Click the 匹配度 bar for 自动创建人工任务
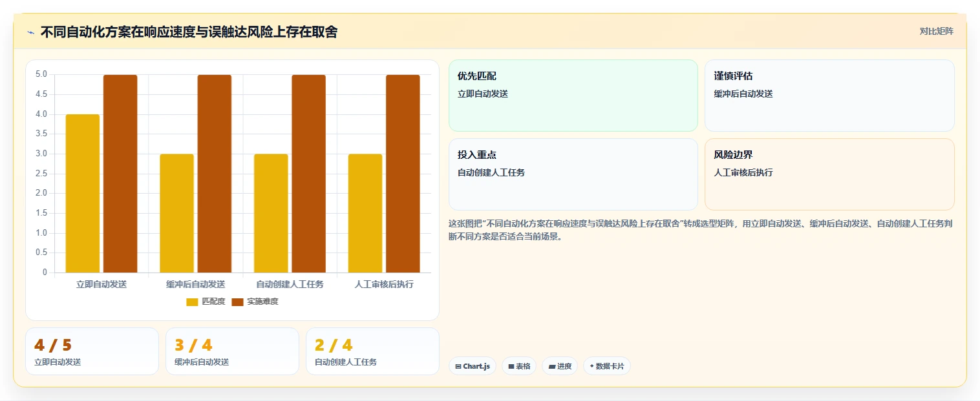 coord(271,213)
